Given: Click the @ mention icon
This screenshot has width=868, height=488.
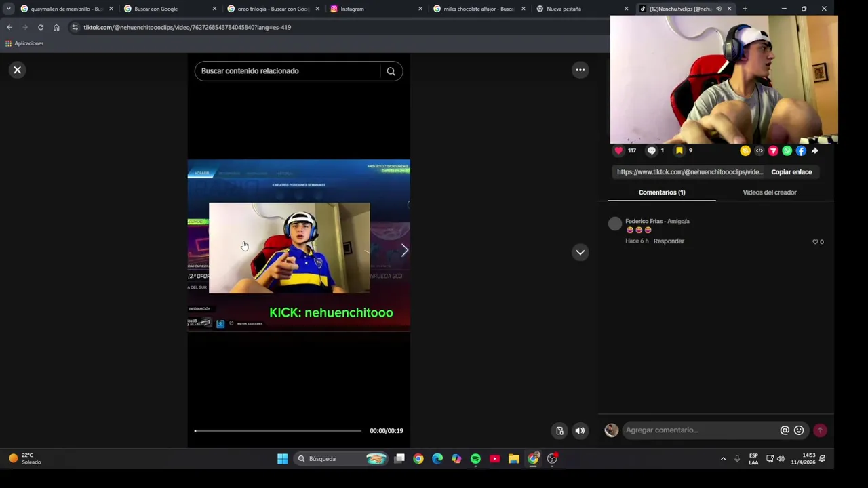Looking at the screenshot, I should [x=785, y=430].
